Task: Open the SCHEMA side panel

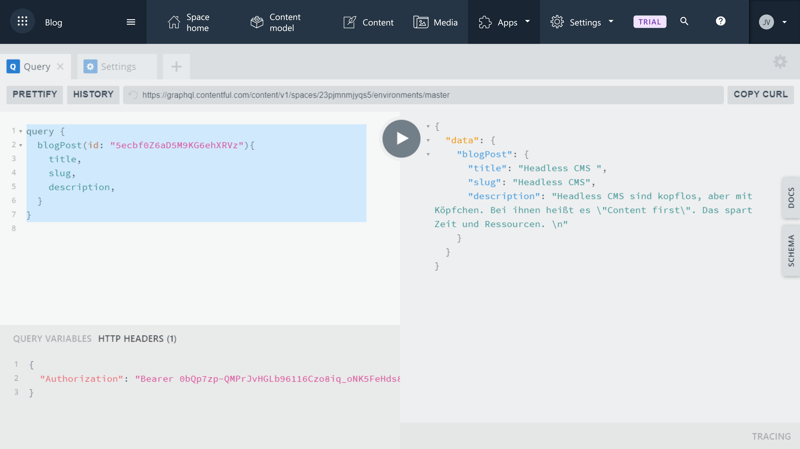Action: click(791, 251)
